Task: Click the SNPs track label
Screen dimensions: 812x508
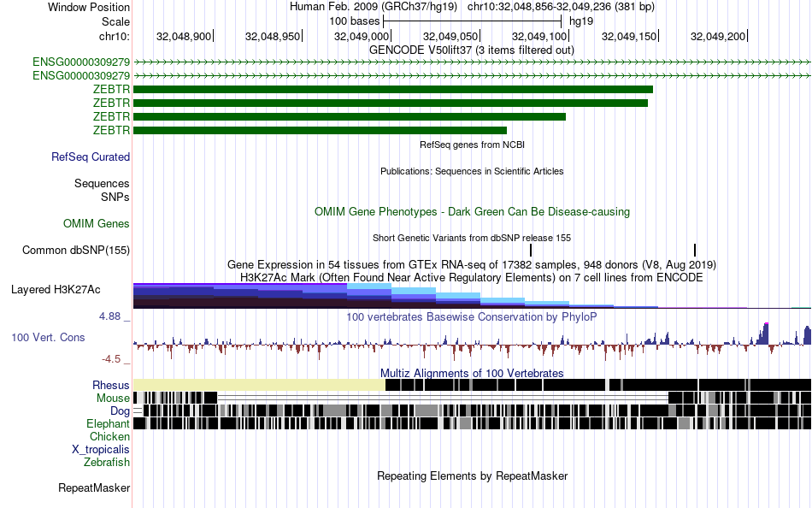Action: point(115,197)
